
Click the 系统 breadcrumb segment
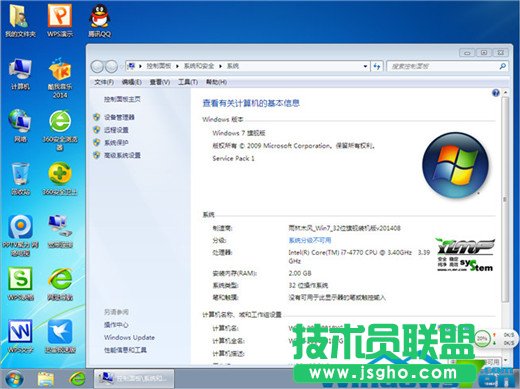click(233, 66)
